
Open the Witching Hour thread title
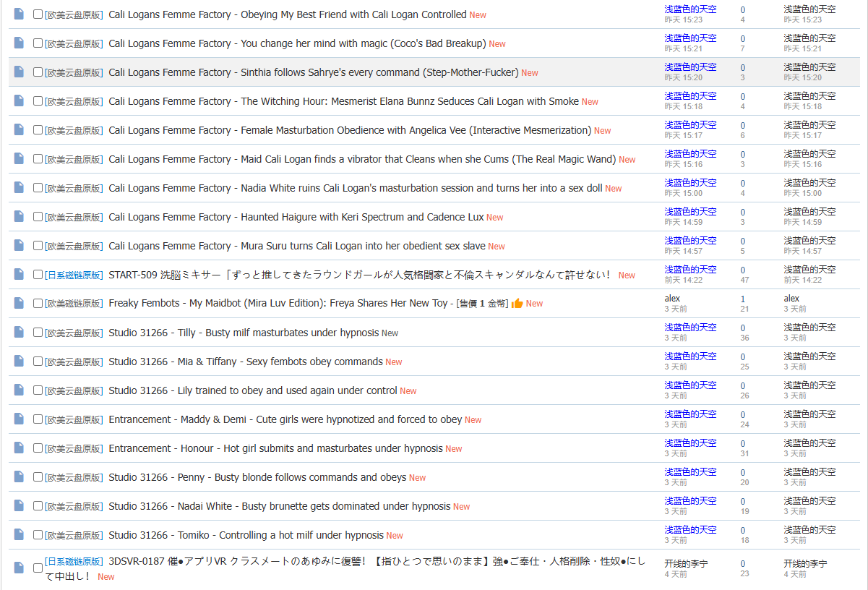(x=344, y=101)
